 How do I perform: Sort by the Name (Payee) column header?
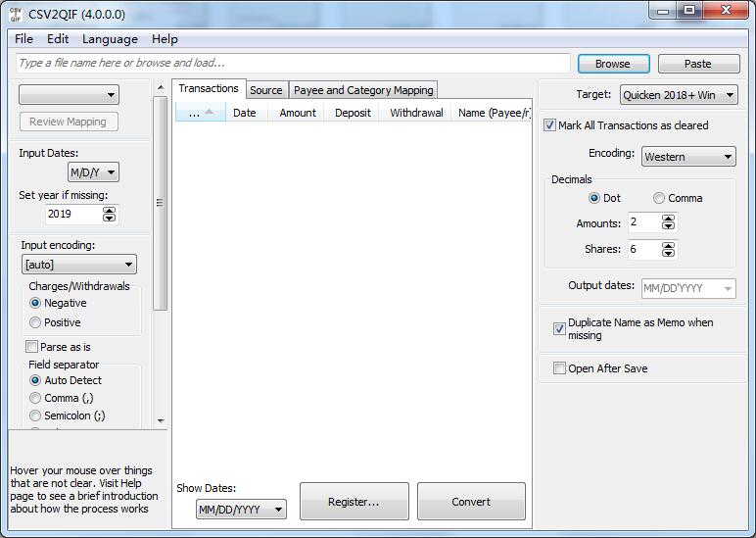tap(492, 113)
